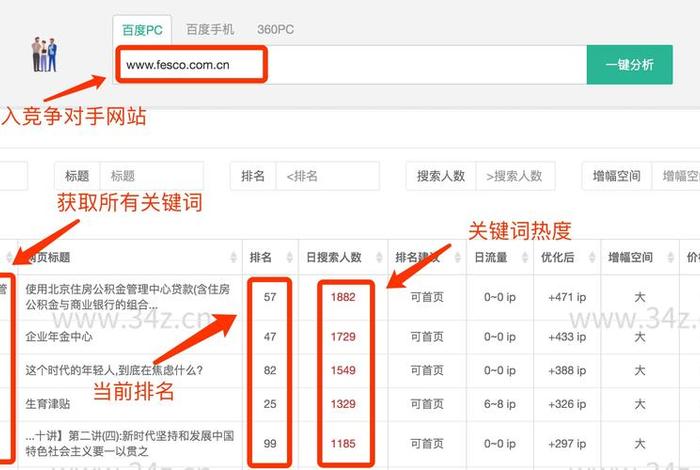Click daily searches value 1185
The height and width of the screenshot is (470, 700).
point(343,443)
